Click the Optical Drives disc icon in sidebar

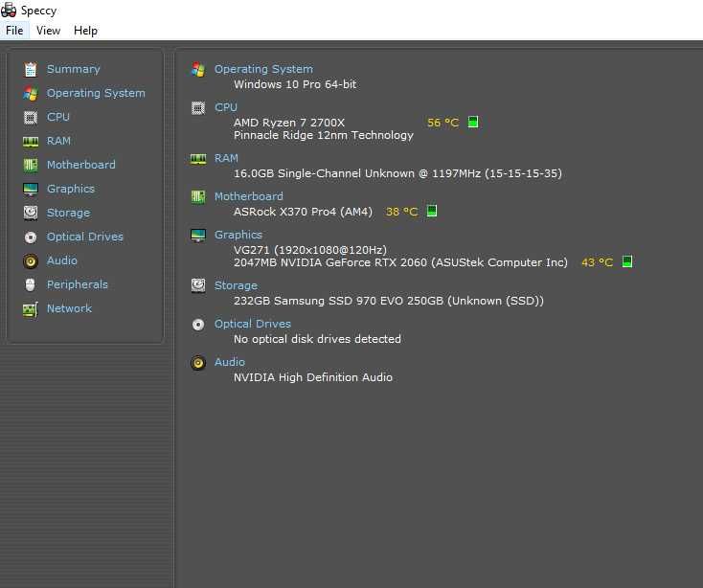31,237
